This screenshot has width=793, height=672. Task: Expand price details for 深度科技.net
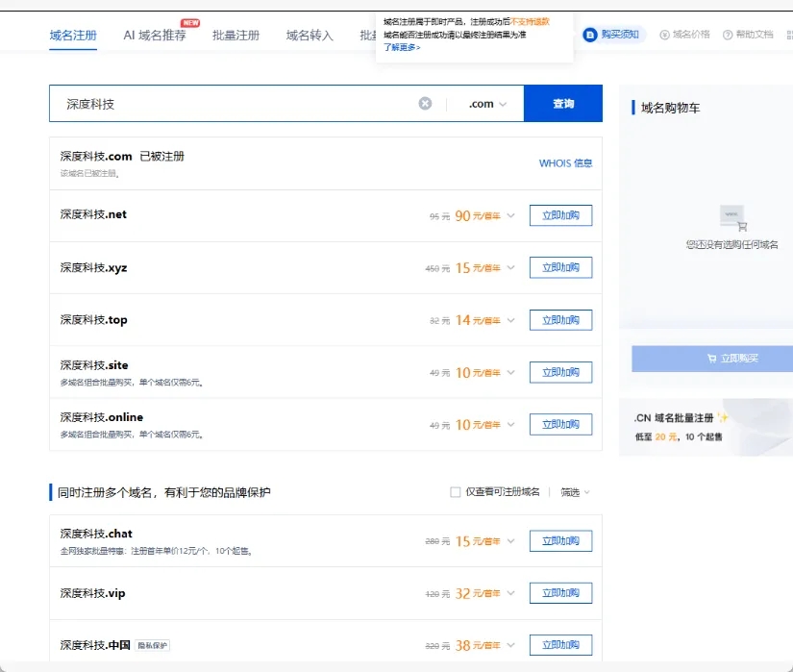[x=510, y=214]
